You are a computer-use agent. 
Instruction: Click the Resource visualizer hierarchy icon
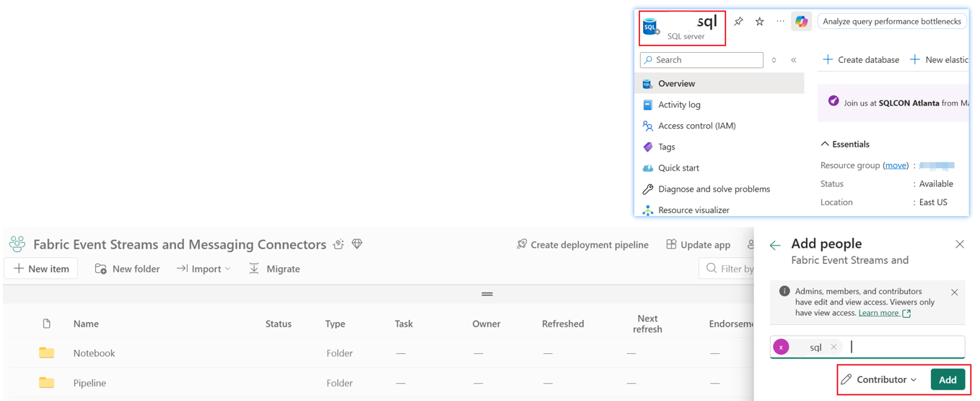[647, 210]
